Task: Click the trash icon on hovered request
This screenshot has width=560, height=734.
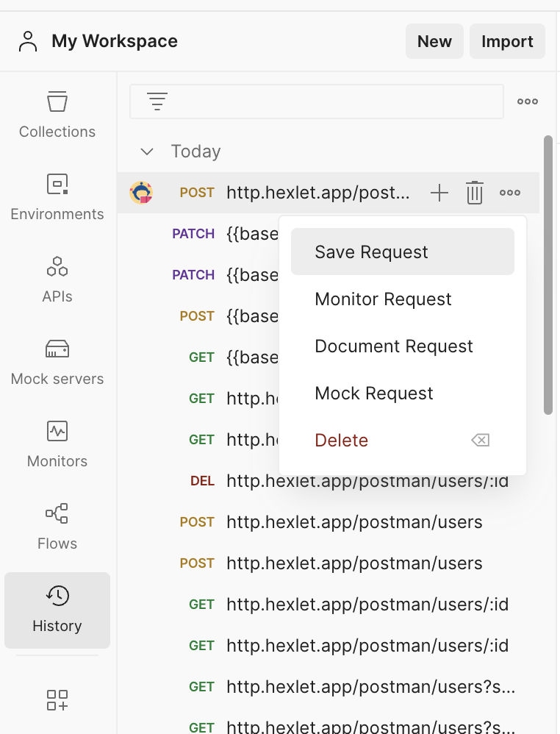Action: [x=475, y=193]
